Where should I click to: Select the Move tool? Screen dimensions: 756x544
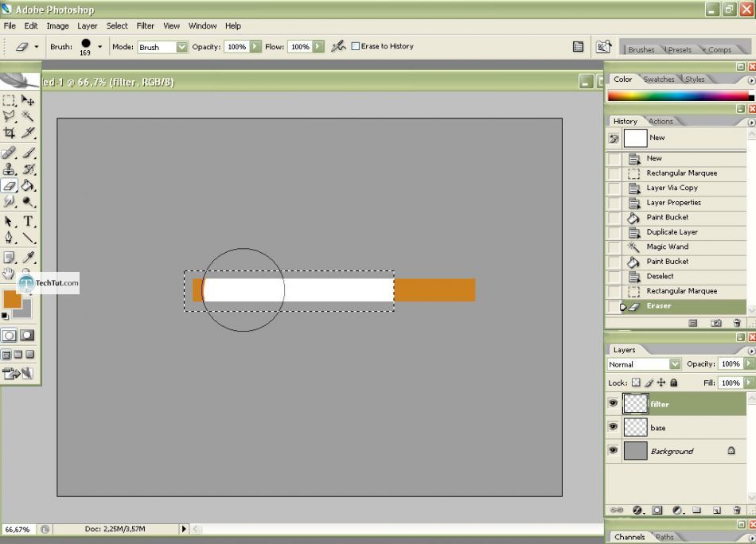(x=28, y=101)
